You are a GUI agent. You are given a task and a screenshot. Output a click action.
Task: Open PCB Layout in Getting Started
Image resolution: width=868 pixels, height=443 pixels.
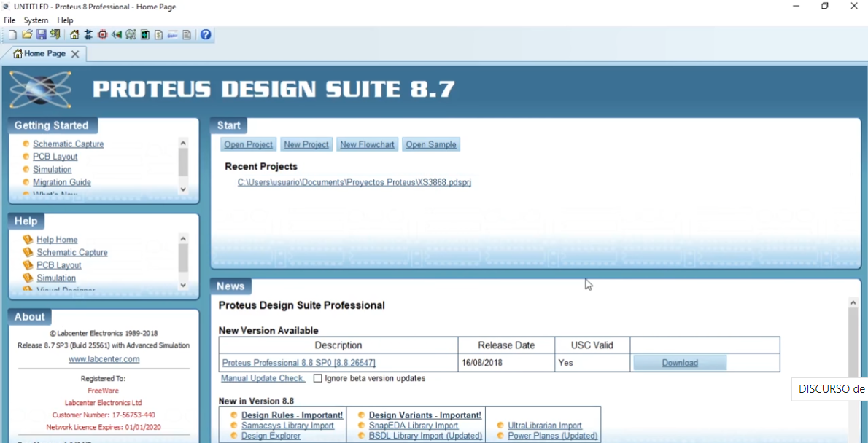click(x=55, y=157)
